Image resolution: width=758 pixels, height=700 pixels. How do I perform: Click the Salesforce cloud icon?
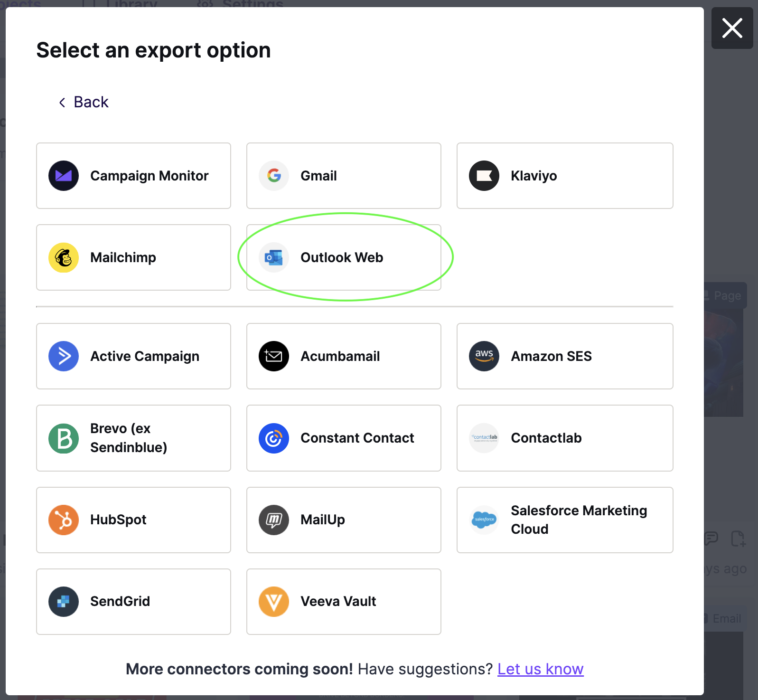pyautogui.click(x=484, y=520)
